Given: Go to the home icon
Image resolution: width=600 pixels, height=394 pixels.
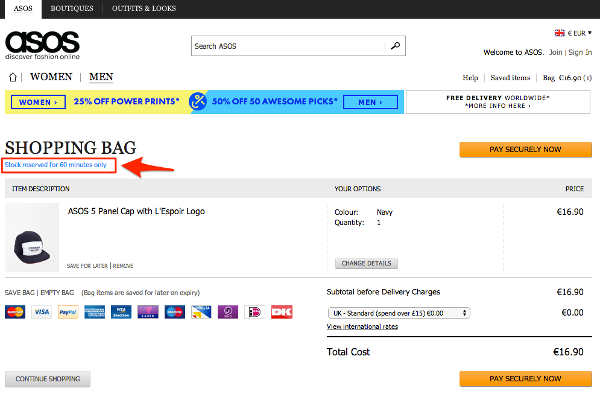Looking at the screenshot, I should pos(13,77).
